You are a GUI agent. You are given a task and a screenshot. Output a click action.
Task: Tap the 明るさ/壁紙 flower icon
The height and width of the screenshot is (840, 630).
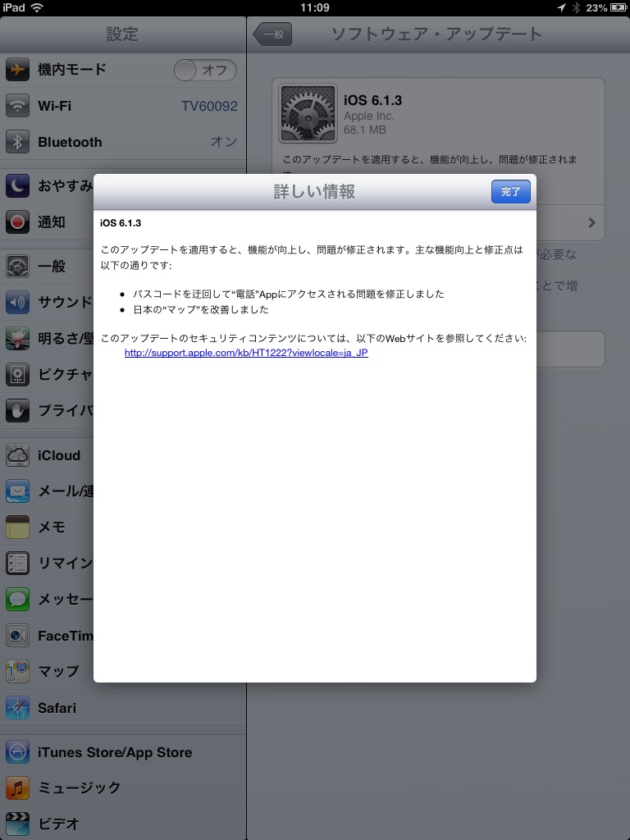pos(18,339)
